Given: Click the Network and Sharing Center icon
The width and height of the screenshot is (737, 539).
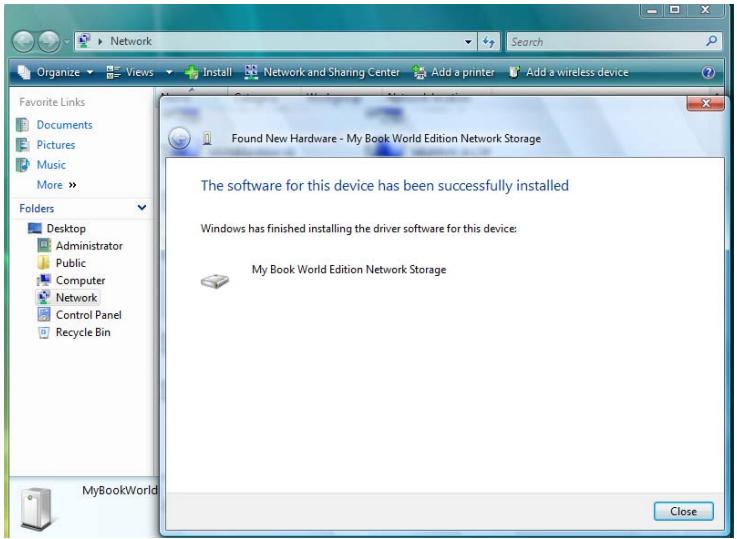Looking at the screenshot, I should pos(251,72).
